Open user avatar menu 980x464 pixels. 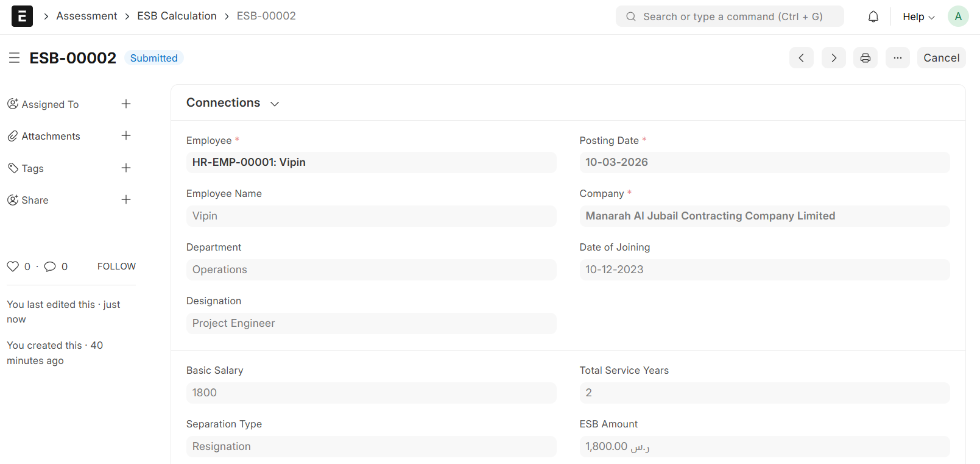pos(957,16)
